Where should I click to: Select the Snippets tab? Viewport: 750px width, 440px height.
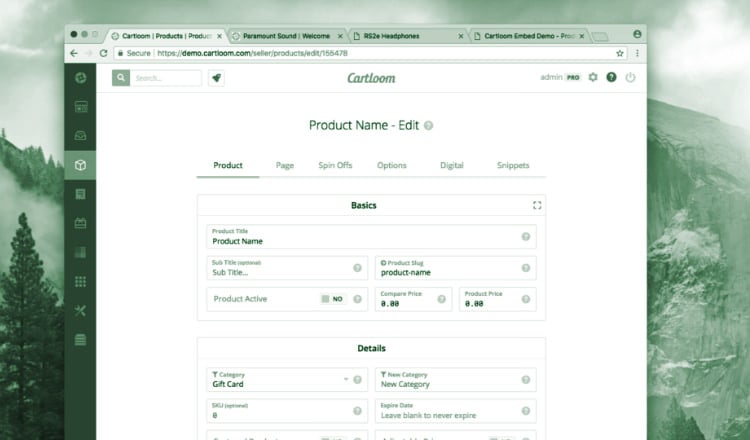[513, 165]
